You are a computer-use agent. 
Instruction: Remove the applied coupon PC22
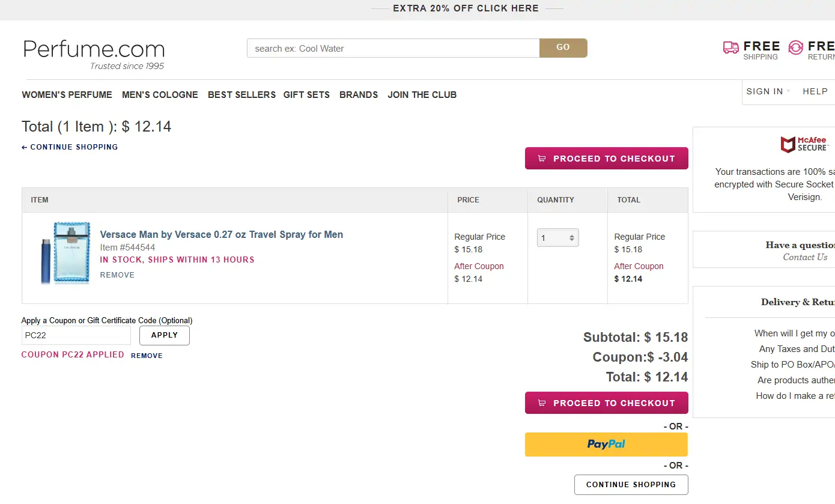pyautogui.click(x=147, y=356)
